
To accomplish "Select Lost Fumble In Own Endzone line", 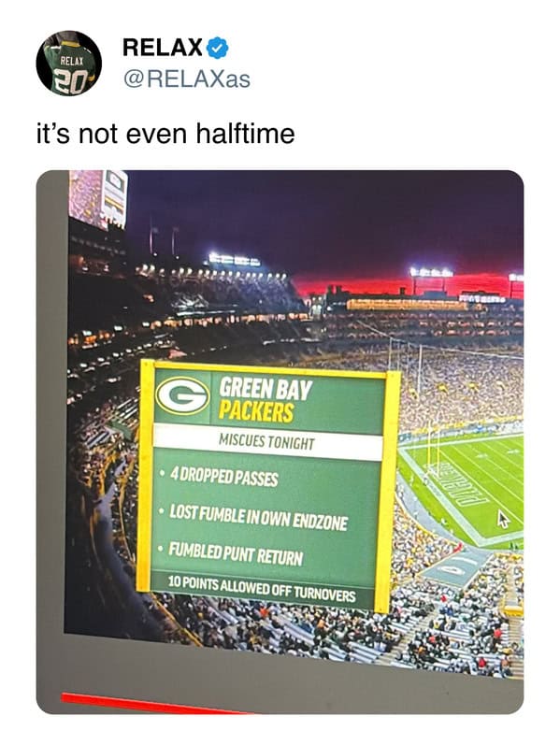I will (254, 518).
